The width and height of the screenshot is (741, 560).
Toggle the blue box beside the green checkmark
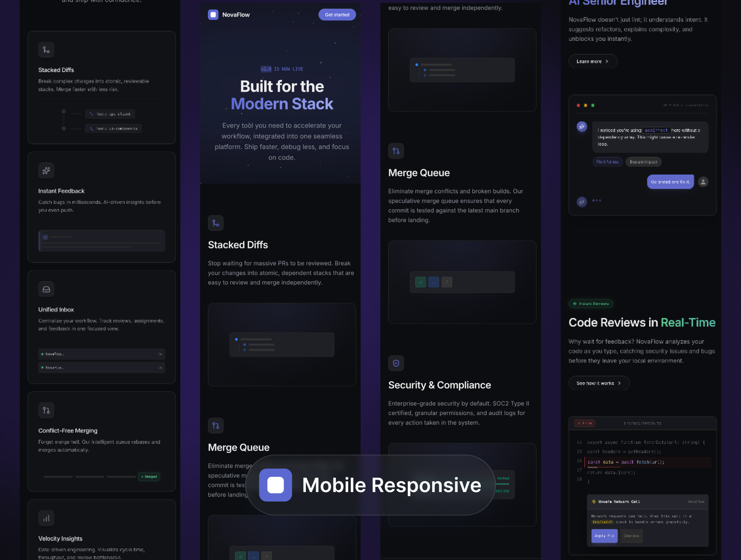point(433,282)
